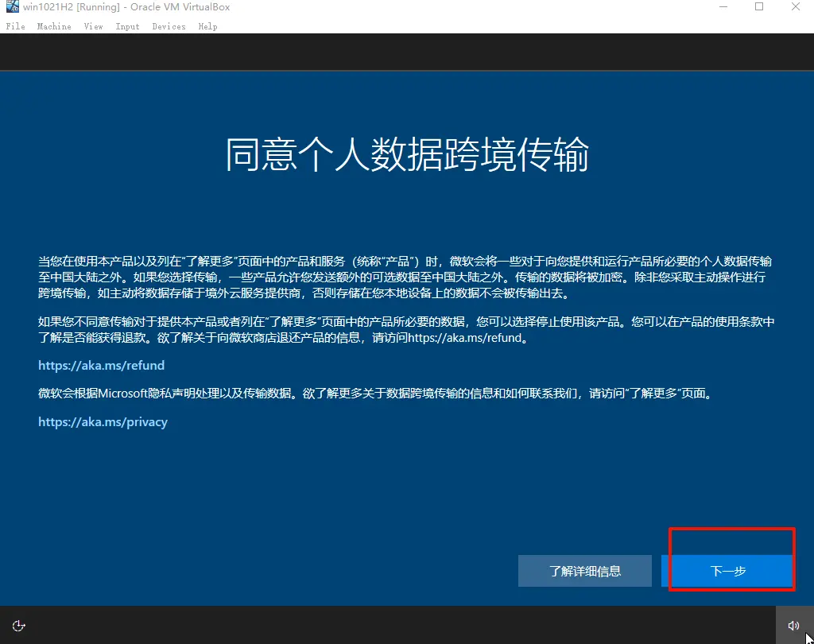Open the Devices menu
814x644 pixels.
point(169,26)
